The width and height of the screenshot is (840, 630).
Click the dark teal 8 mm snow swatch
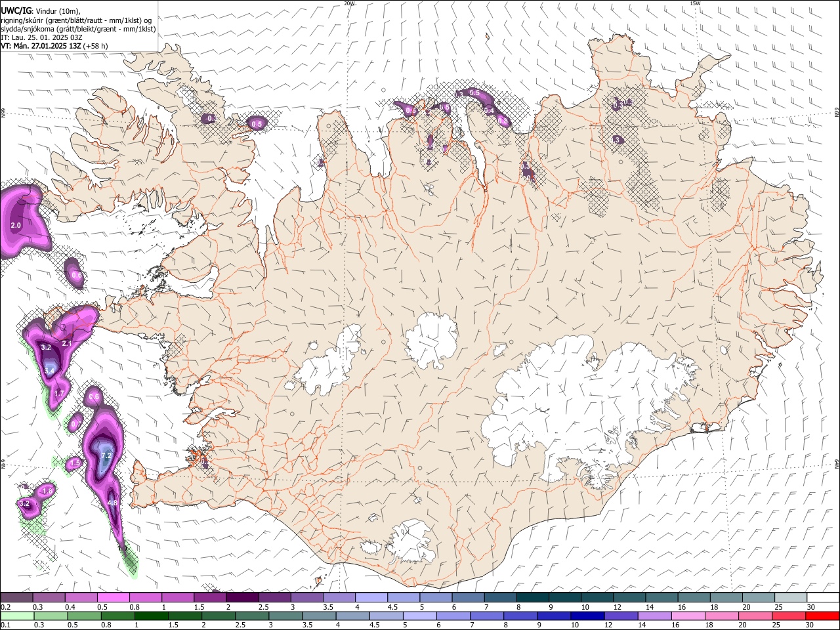coord(533,597)
